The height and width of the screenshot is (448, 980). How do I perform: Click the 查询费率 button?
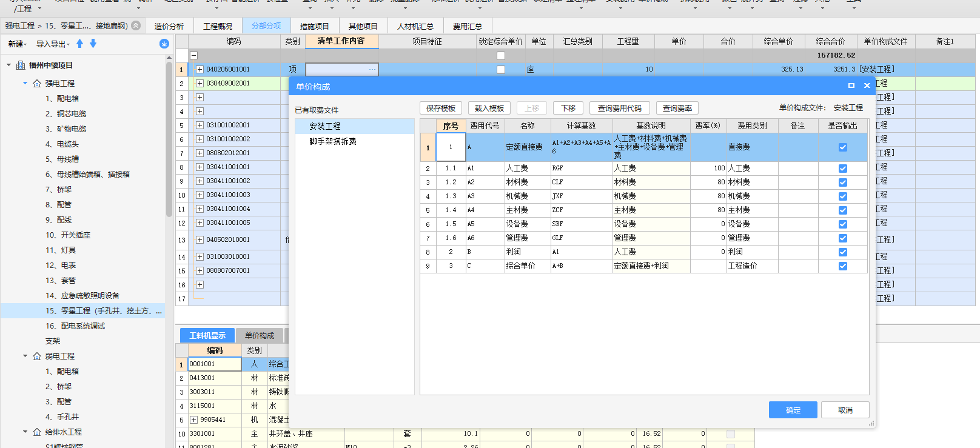(x=677, y=108)
